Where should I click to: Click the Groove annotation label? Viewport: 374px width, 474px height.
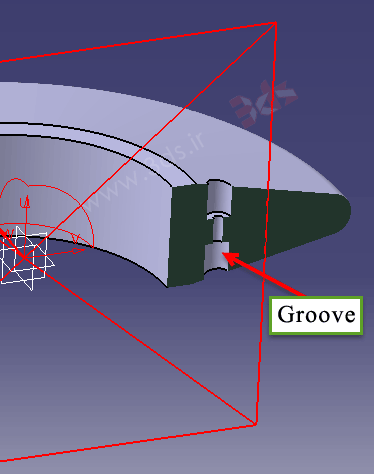[316, 315]
